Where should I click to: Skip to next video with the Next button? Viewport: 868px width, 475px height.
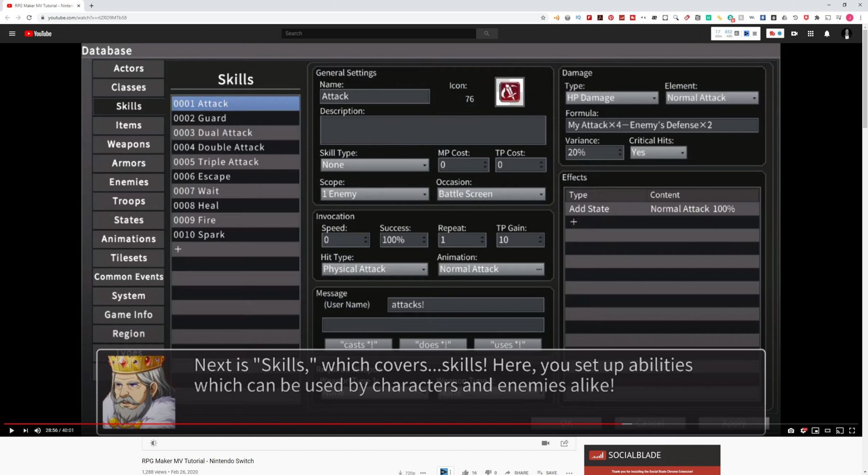tap(26, 431)
